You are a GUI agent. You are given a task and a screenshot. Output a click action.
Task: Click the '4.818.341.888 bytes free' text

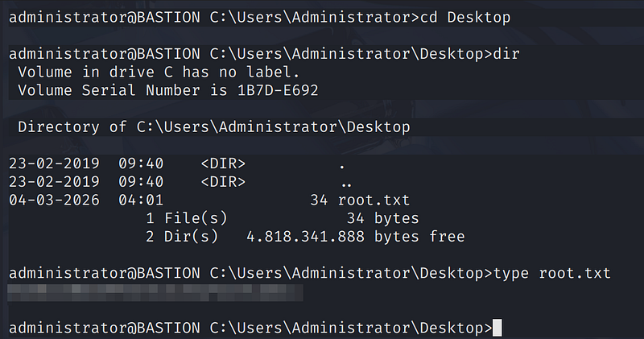point(354,237)
